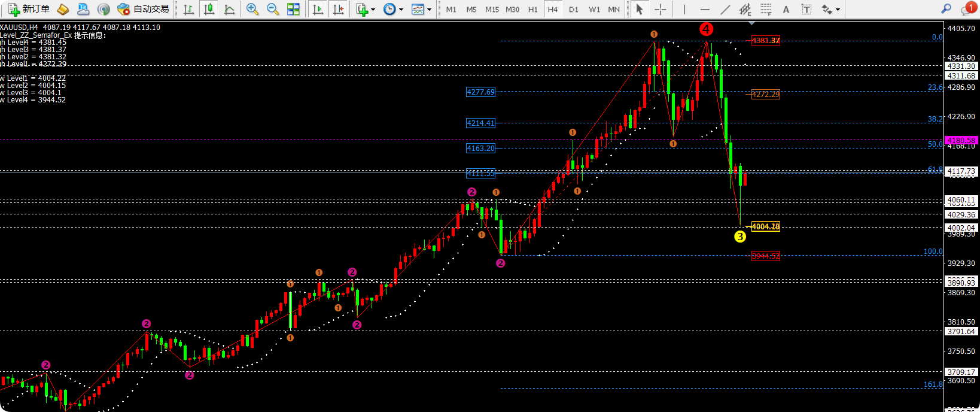Viewport: 980px width, 412px height.
Task: Draw a trendline with line tool
Action: tap(725, 9)
